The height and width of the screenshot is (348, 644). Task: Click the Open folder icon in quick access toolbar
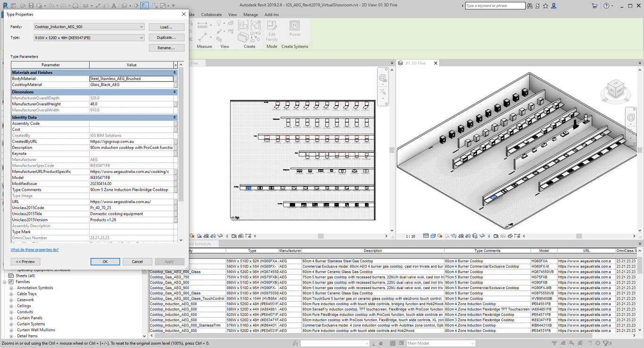(x=22, y=6)
